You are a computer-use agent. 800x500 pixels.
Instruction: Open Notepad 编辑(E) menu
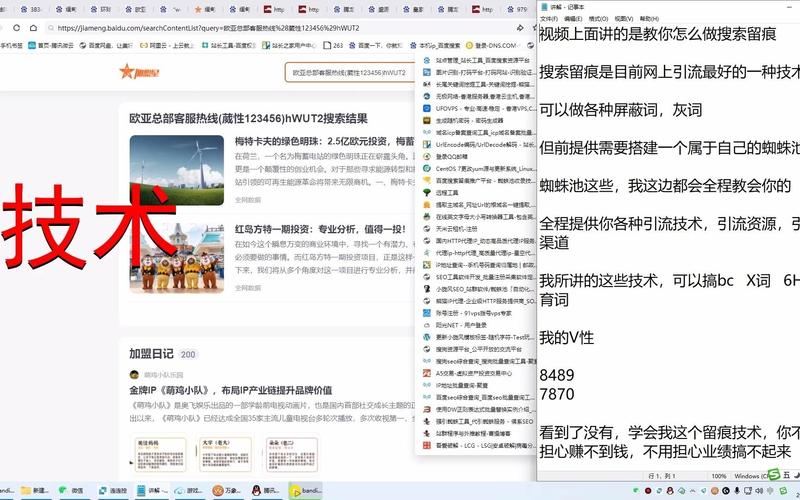point(572,19)
